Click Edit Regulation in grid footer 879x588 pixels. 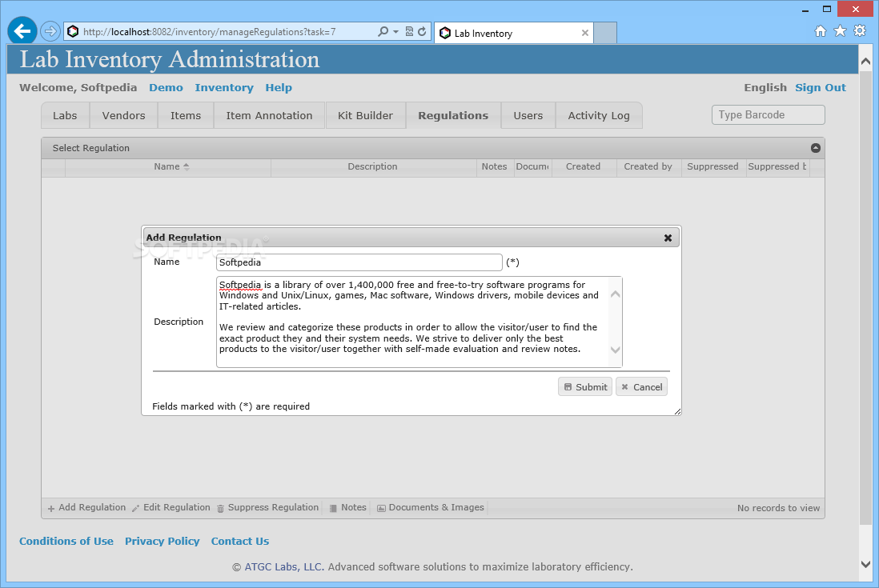(x=171, y=507)
